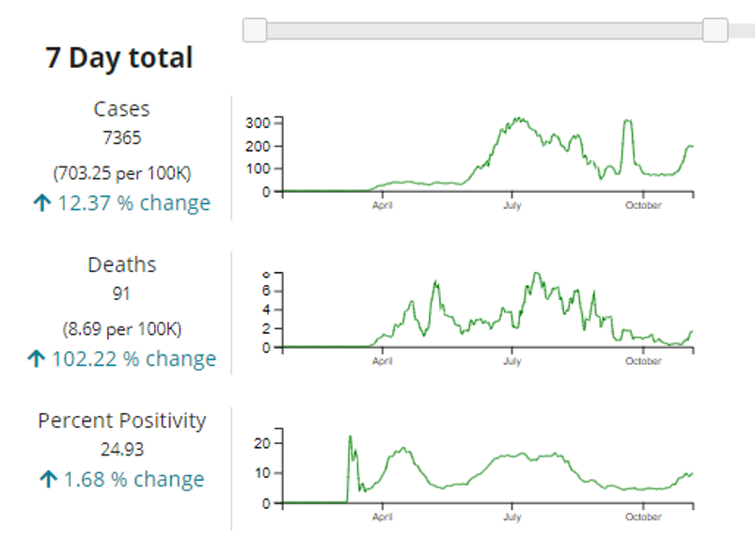
Task: Click the "(703.25 per 100K)" cases rate
Action: 121,173
